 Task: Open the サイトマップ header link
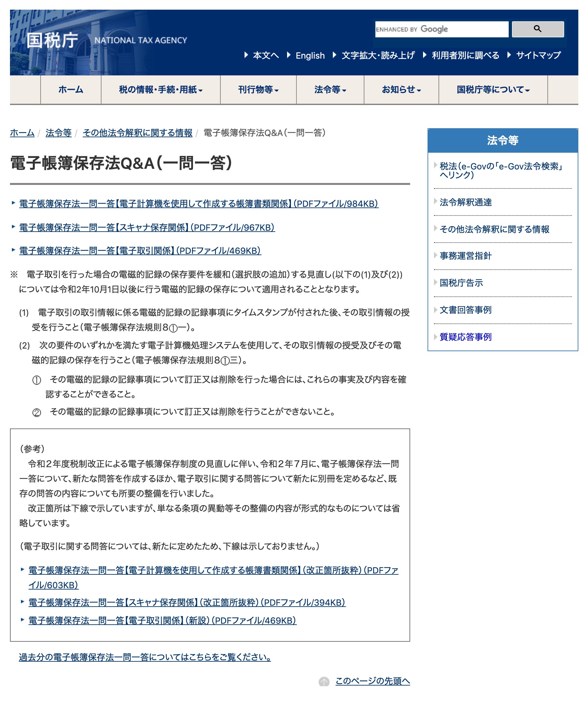pyautogui.click(x=538, y=55)
